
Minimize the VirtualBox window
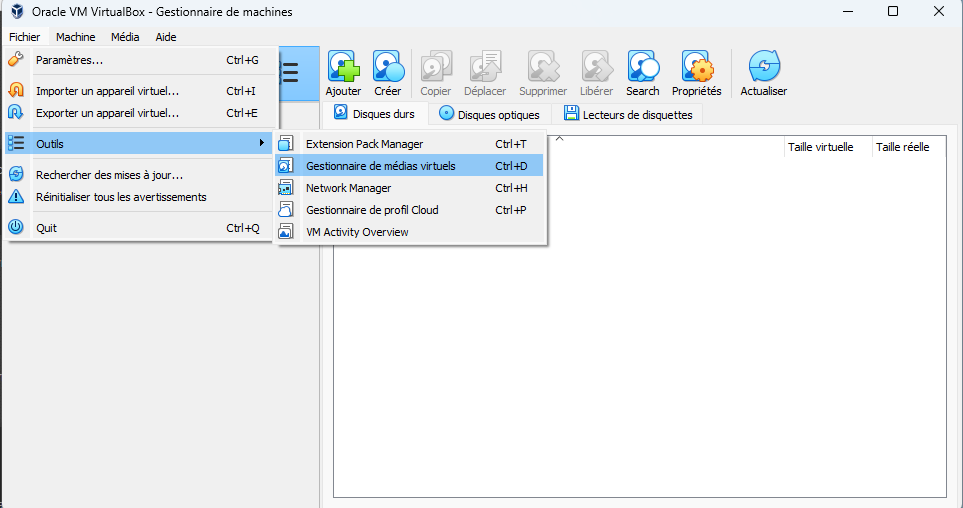pyautogui.click(x=848, y=12)
